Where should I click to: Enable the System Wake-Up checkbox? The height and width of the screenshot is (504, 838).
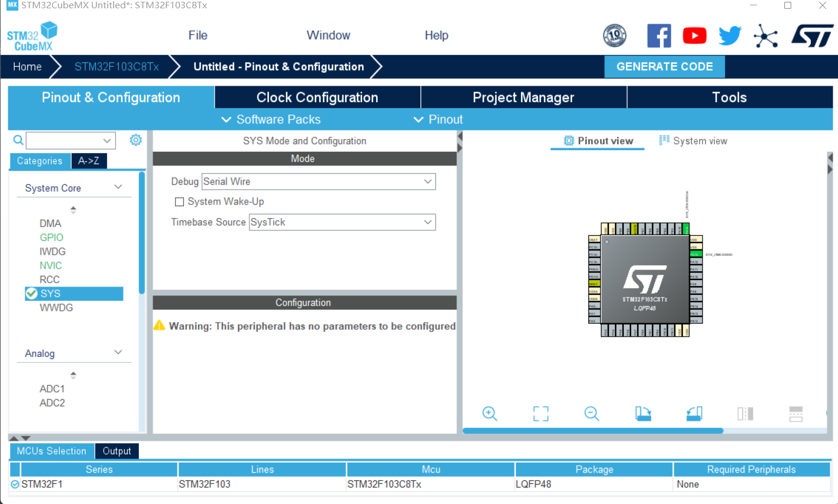click(179, 201)
